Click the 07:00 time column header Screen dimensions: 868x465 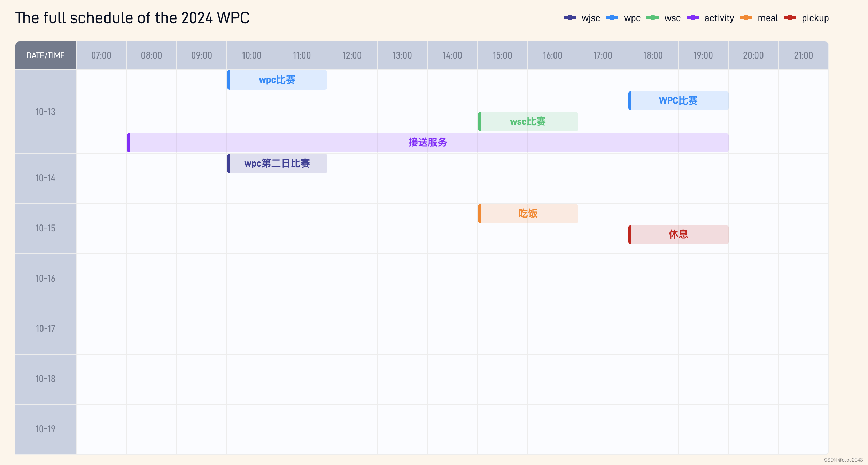[x=101, y=55]
